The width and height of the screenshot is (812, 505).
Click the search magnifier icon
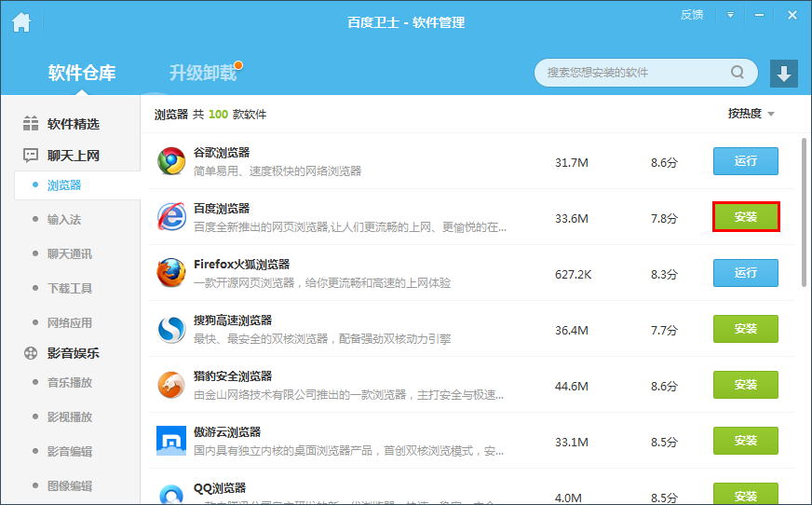[x=738, y=72]
